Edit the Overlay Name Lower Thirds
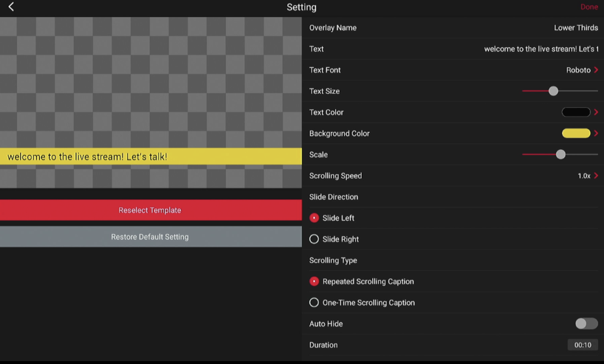The height and width of the screenshot is (364, 604). (x=576, y=28)
